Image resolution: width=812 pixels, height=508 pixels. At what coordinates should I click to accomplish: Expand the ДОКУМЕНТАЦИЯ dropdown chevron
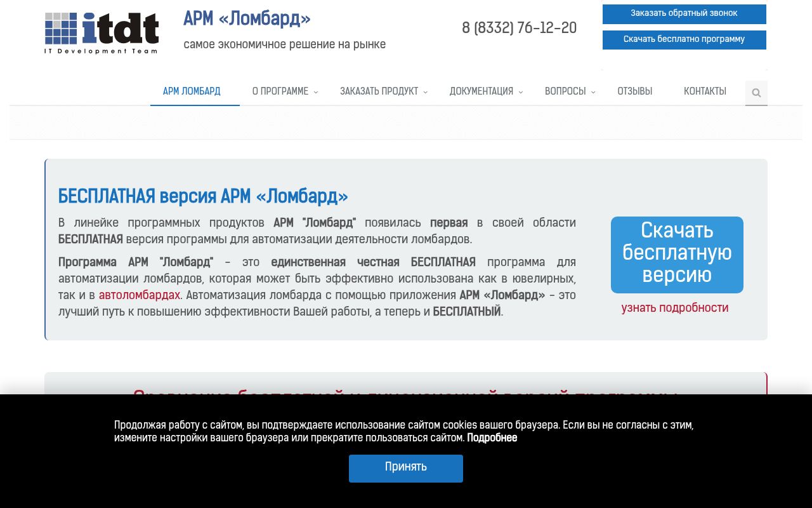pyautogui.click(x=521, y=93)
